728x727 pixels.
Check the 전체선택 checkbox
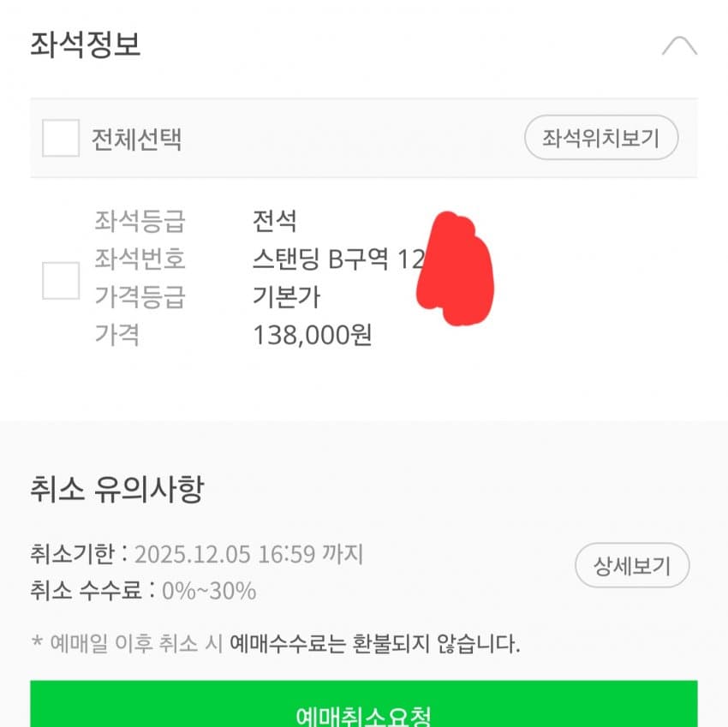coord(61,138)
